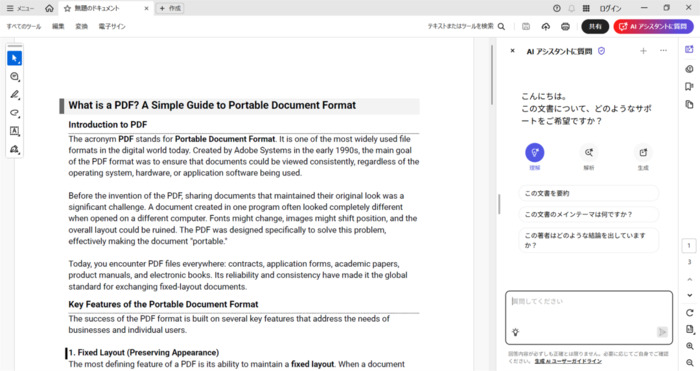The height and width of the screenshot is (371, 700).
Task: Close the AI Assistant panel
Action: [x=512, y=51]
